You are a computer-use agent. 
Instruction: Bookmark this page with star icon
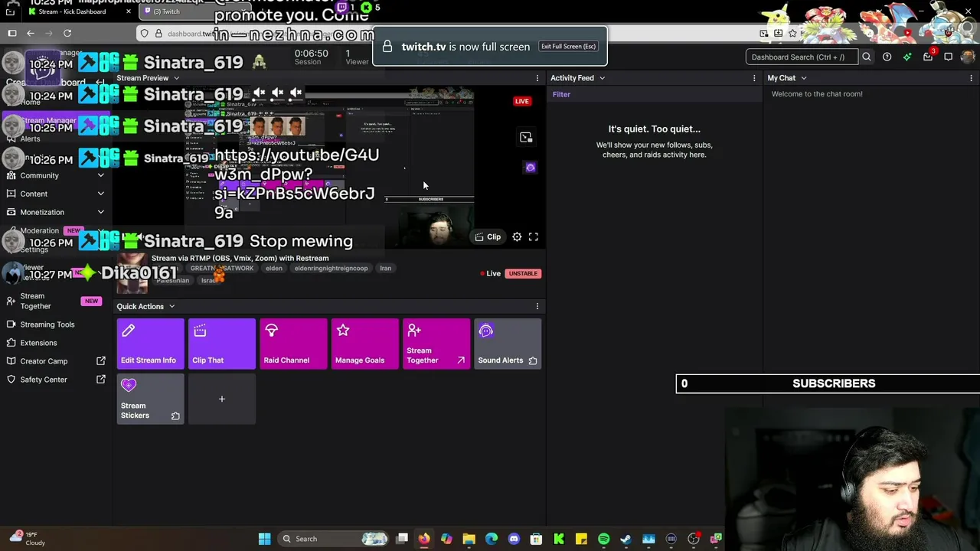(792, 33)
